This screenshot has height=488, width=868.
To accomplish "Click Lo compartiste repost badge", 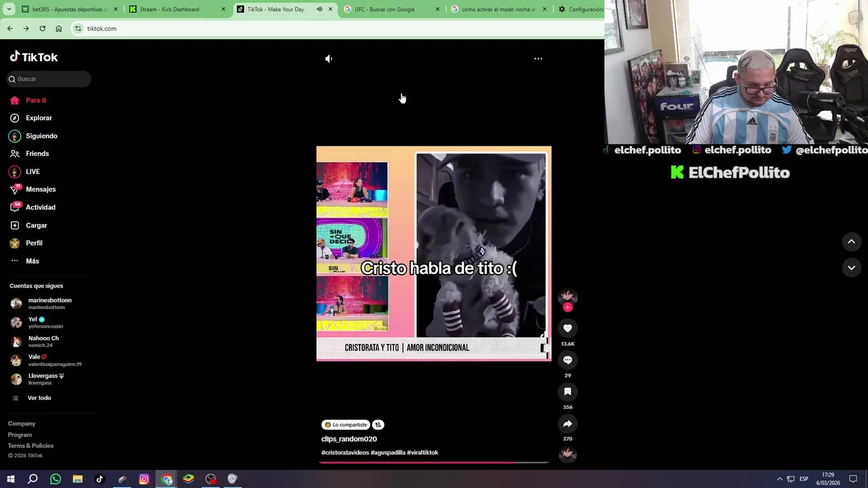I will click(x=345, y=425).
